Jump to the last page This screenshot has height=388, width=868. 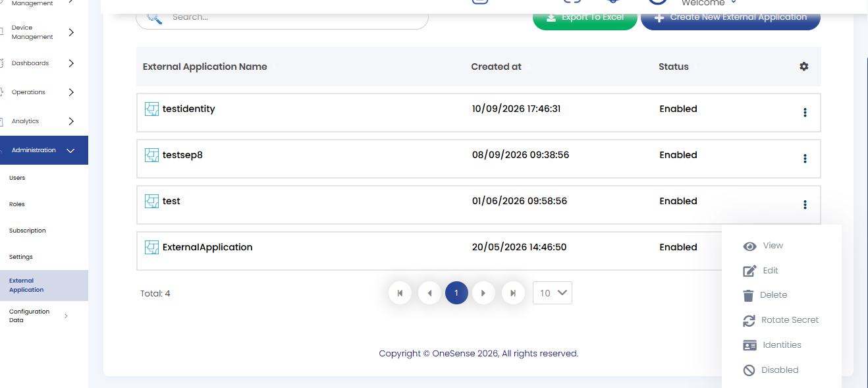513,293
